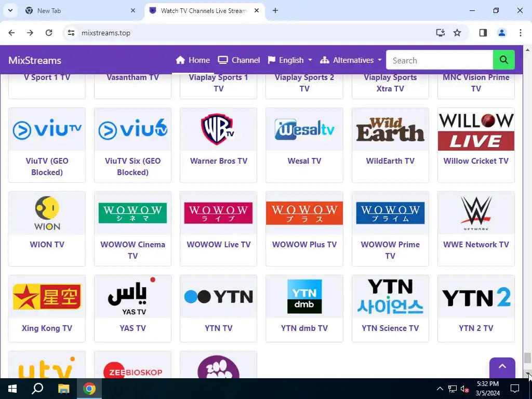Click the address bar URL mixstreams.top
Viewport: 532px width, 399px height.
(x=106, y=33)
